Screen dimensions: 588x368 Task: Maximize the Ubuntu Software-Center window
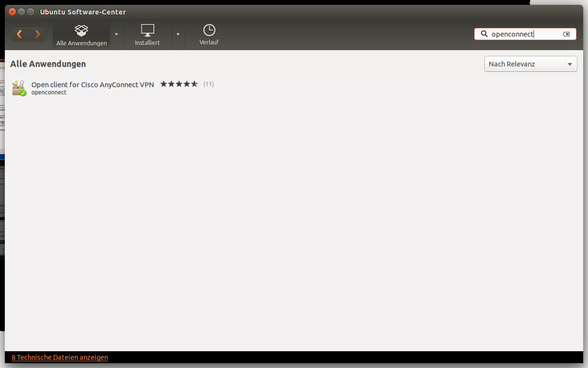click(31, 12)
